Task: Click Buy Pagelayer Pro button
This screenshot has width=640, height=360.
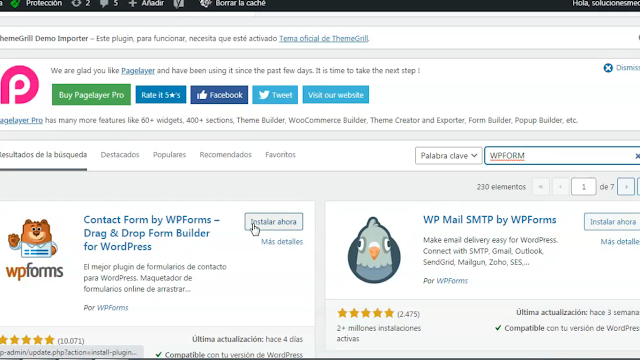Action: click(91, 95)
